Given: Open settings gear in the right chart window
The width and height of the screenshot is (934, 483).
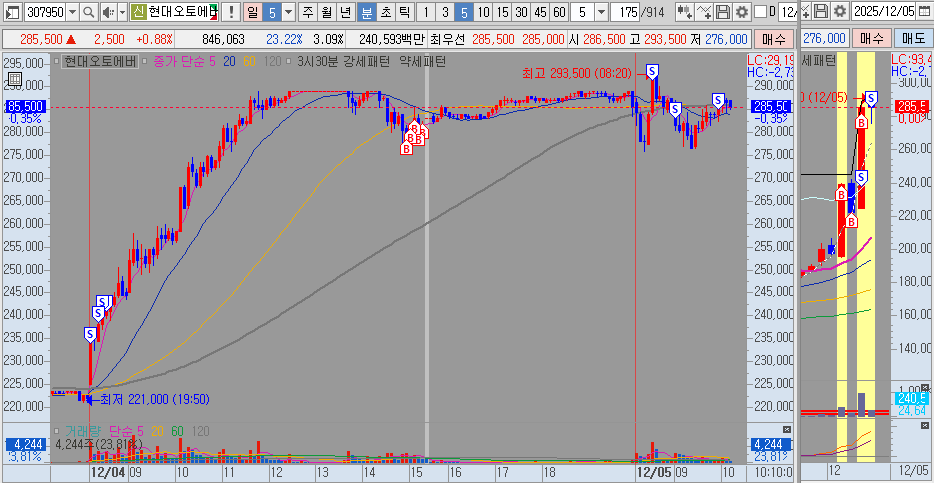Looking at the screenshot, I should coord(839,11).
